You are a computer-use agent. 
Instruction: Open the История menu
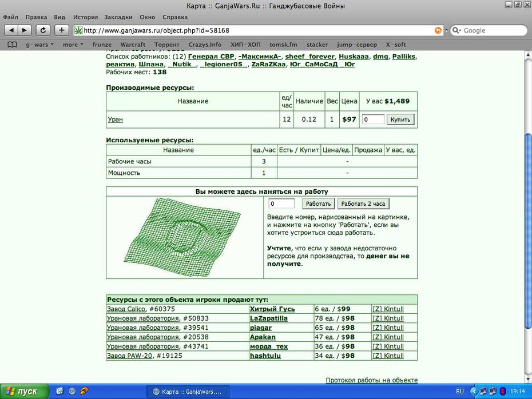click(x=85, y=17)
